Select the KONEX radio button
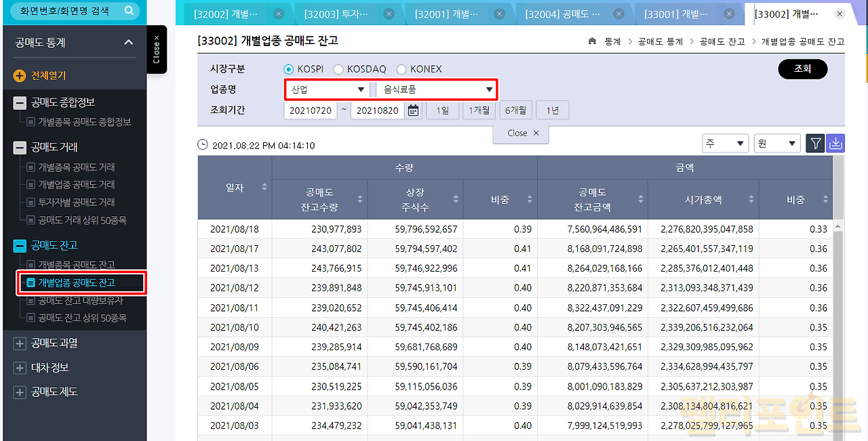The image size is (868, 441). (401, 69)
